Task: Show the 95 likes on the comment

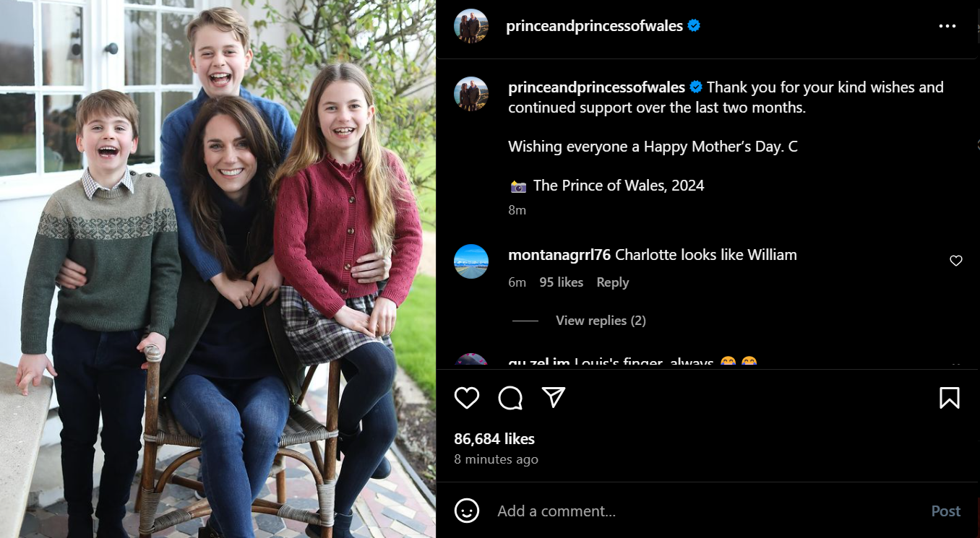Action: click(x=561, y=282)
